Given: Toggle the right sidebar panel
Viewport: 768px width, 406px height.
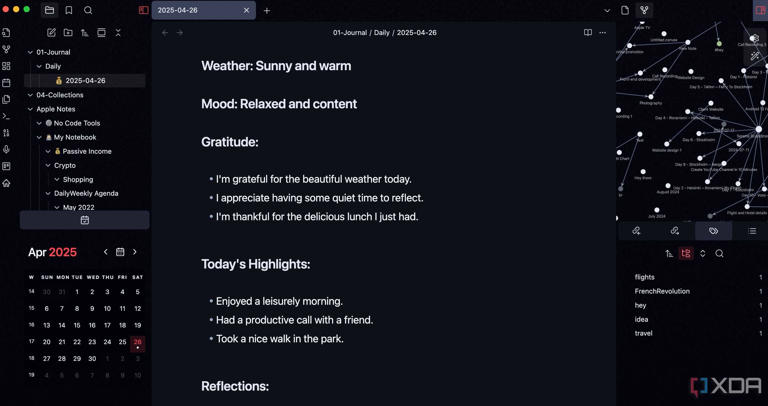Looking at the screenshot, I should tap(760, 10).
